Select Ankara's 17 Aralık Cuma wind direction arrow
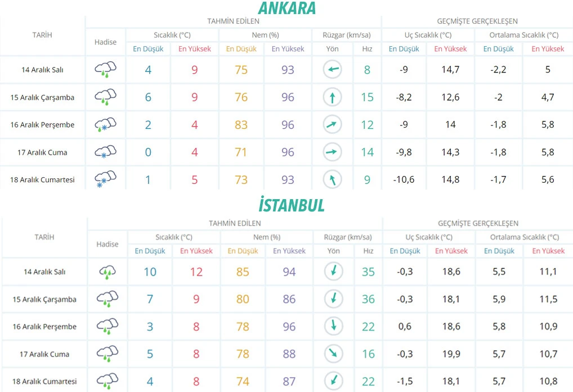 tap(332, 152)
